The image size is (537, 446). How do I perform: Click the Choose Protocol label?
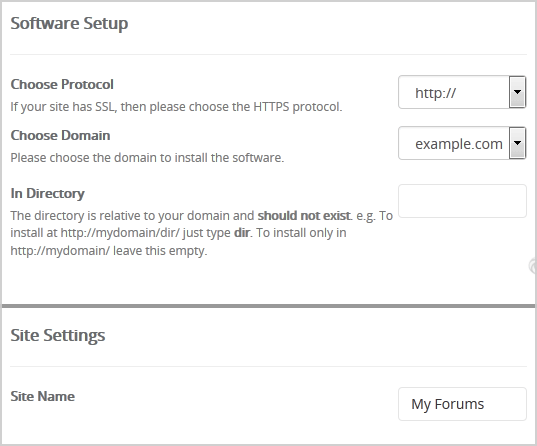click(62, 85)
